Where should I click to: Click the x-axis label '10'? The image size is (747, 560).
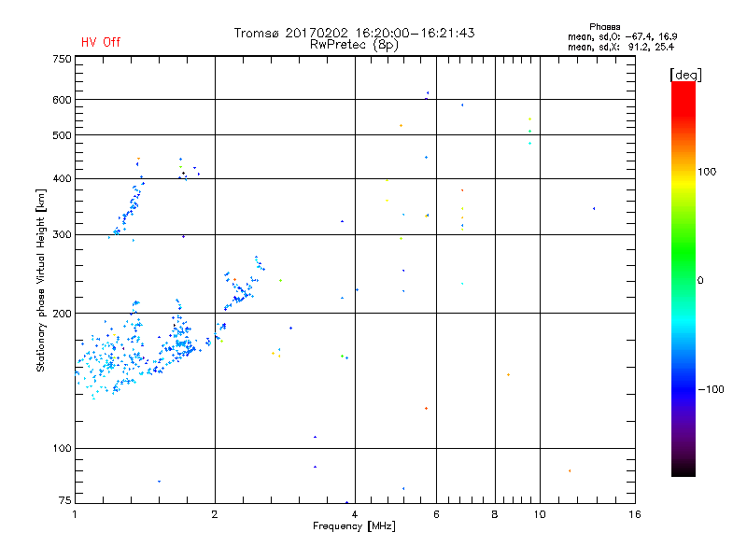540,514
